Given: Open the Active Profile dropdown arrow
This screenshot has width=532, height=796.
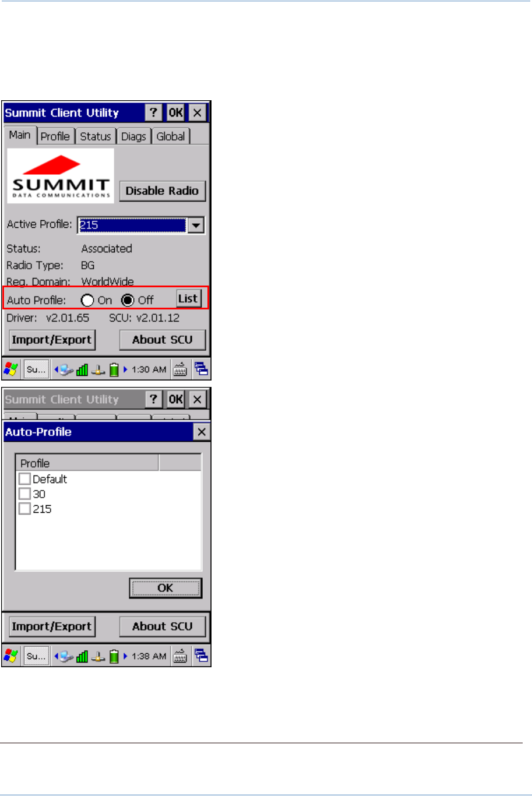Looking at the screenshot, I should pyautogui.click(x=197, y=225).
